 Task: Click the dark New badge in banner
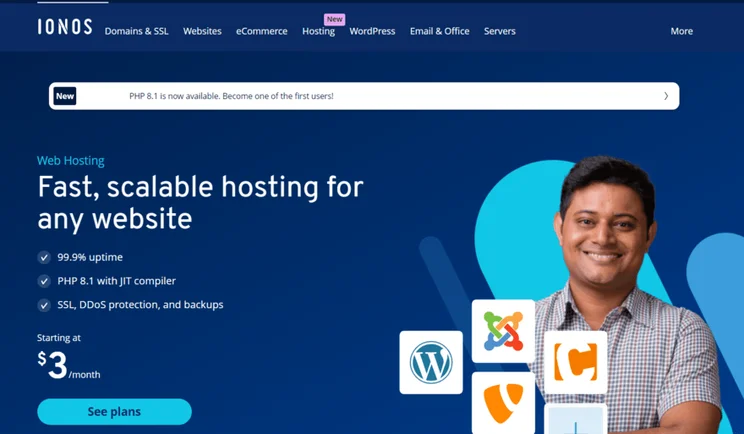click(x=65, y=96)
